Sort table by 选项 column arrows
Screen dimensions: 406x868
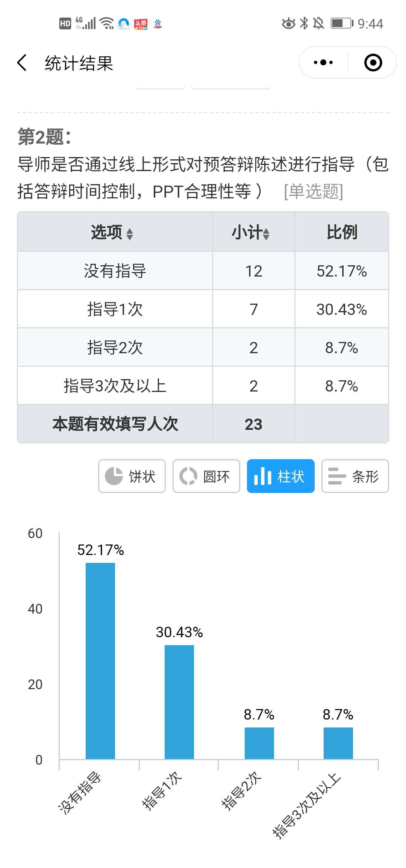(130, 234)
